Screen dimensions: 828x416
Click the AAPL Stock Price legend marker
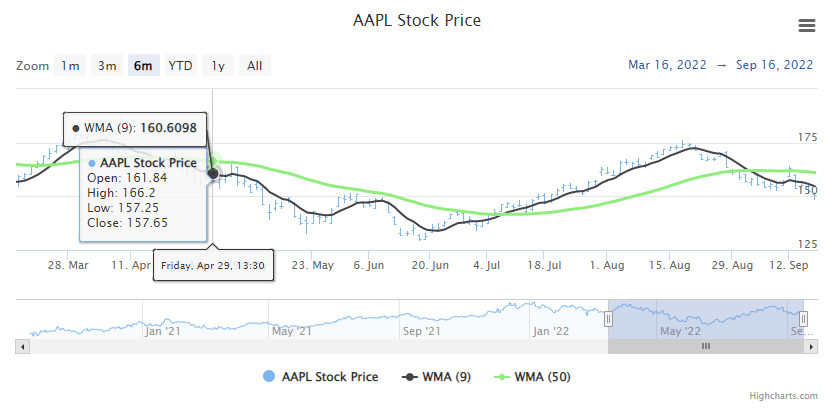point(268,377)
